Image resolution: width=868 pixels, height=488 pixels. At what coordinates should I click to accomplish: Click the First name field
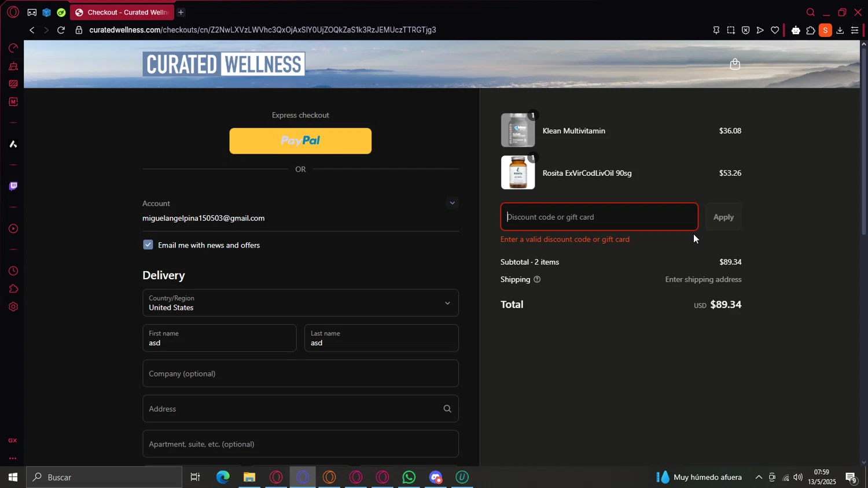[219, 338]
